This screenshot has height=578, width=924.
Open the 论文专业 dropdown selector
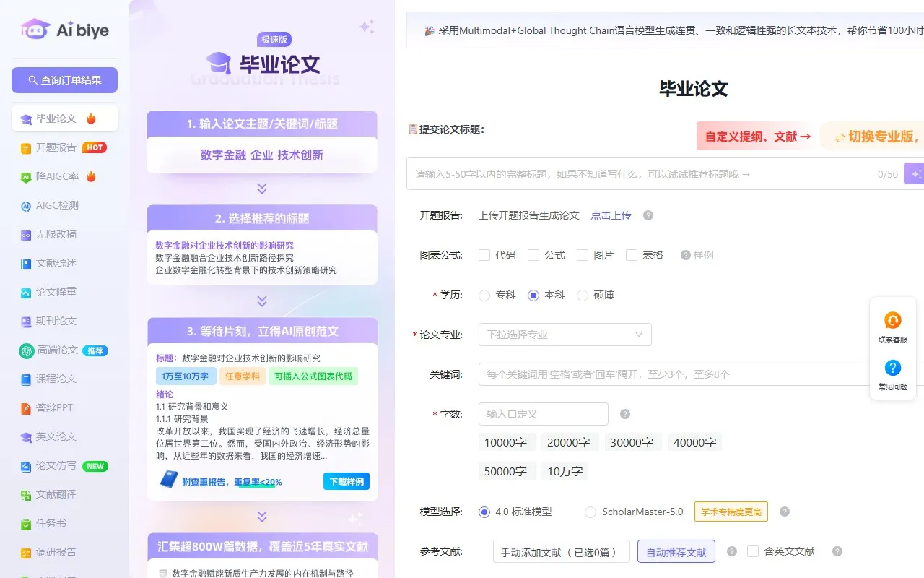(x=565, y=334)
